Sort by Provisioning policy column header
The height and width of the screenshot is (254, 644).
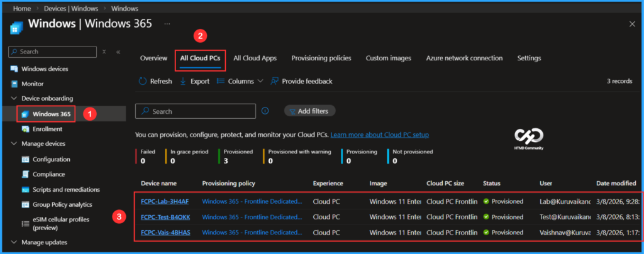[228, 184]
